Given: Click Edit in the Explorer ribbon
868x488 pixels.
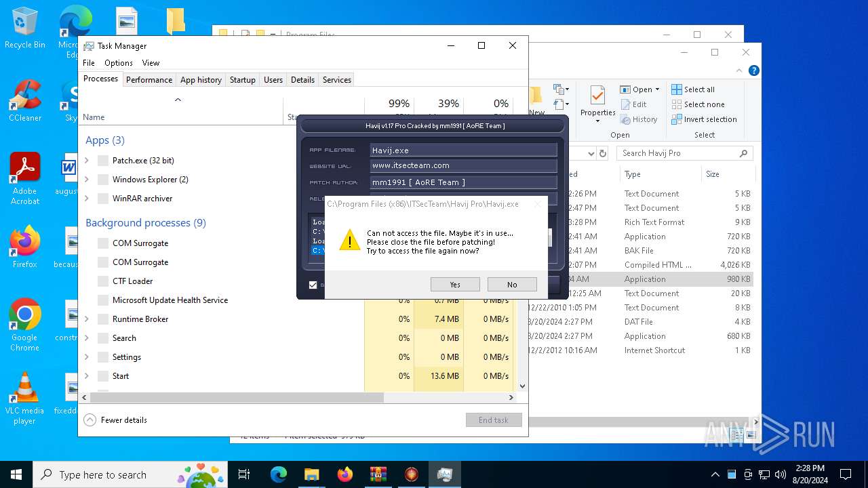Looking at the screenshot, I should coord(633,104).
